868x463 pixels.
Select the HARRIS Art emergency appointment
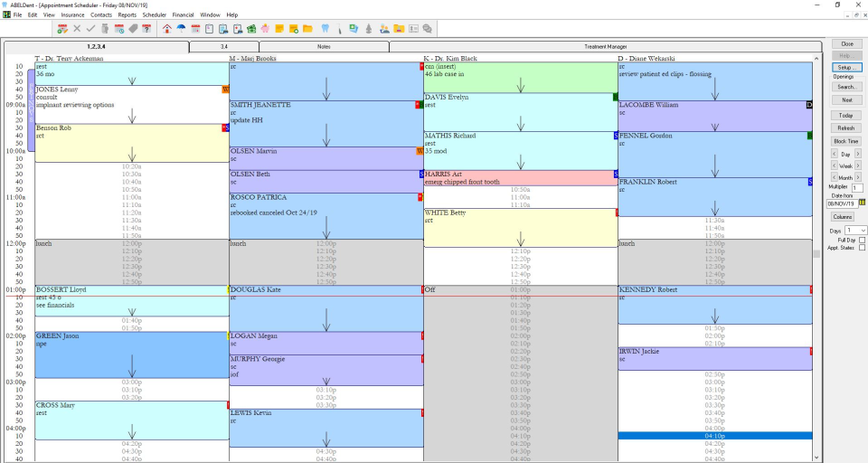[521, 178]
